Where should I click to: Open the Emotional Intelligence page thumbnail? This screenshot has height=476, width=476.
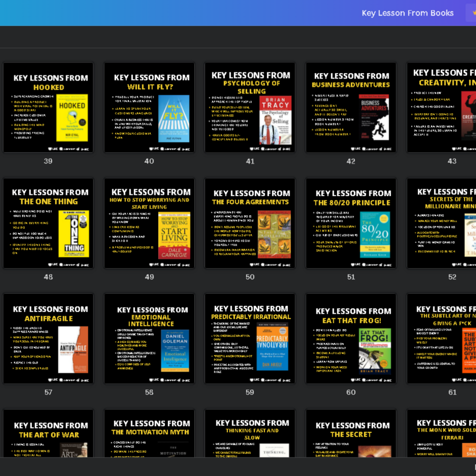[149, 339]
